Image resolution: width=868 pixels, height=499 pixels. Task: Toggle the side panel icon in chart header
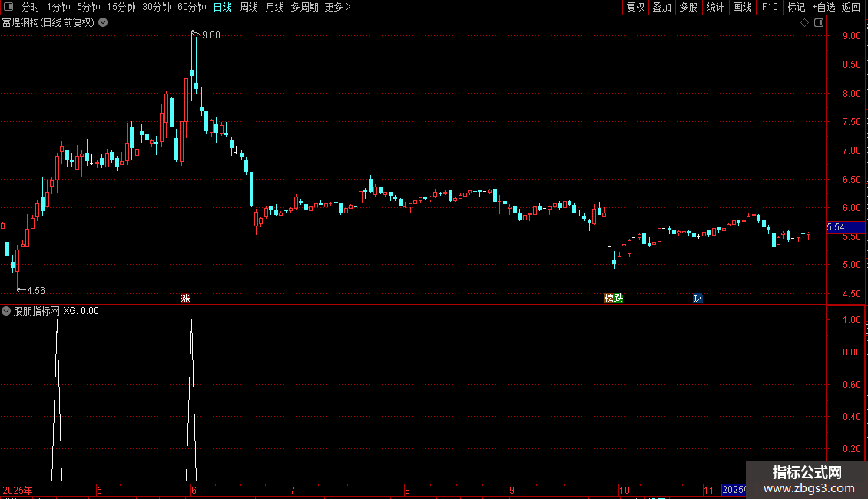[819, 23]
